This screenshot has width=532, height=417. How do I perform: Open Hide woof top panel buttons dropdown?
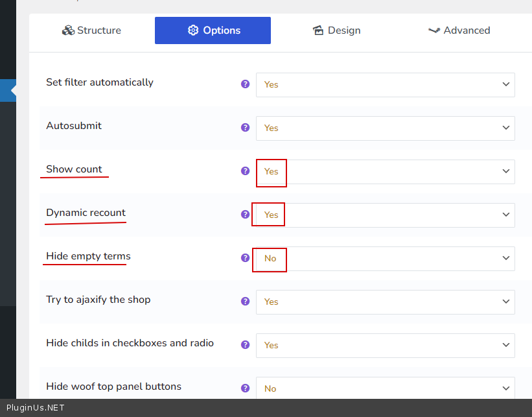tap(385, 388)
